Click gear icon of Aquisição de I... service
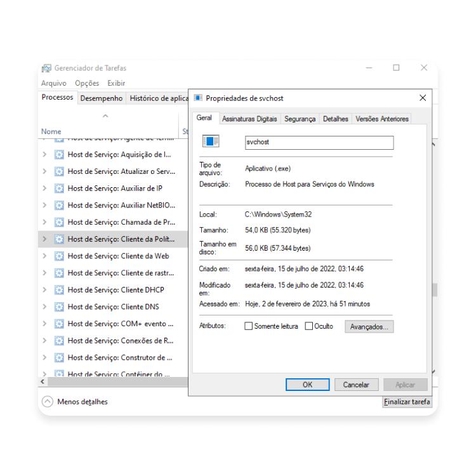This screenshot has width=476, height=476. click(59, 155)
